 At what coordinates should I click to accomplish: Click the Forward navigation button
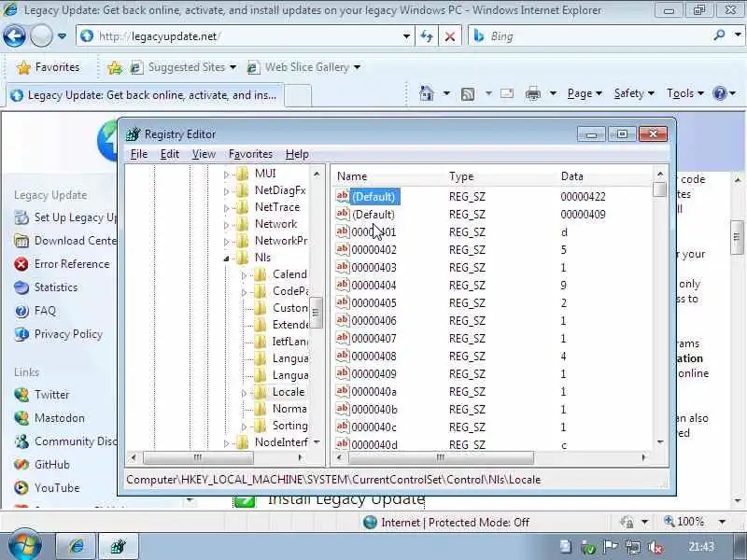(41, 36)
